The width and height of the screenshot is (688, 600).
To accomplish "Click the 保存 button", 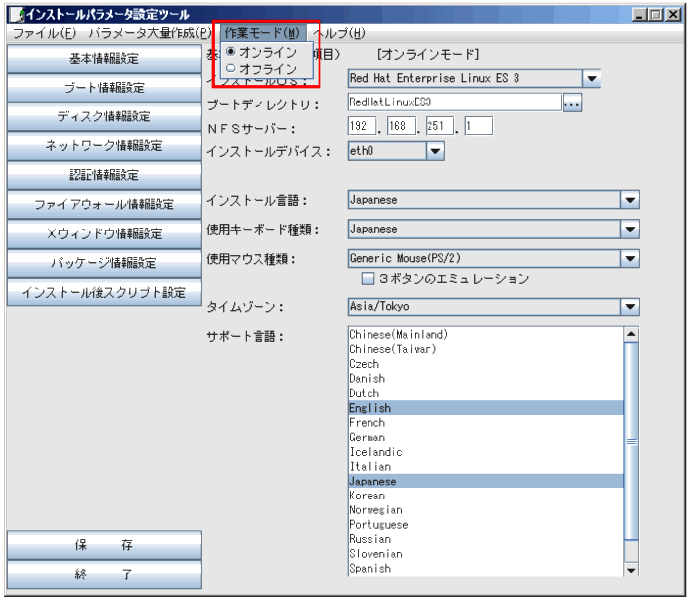I will pos(104,545).
